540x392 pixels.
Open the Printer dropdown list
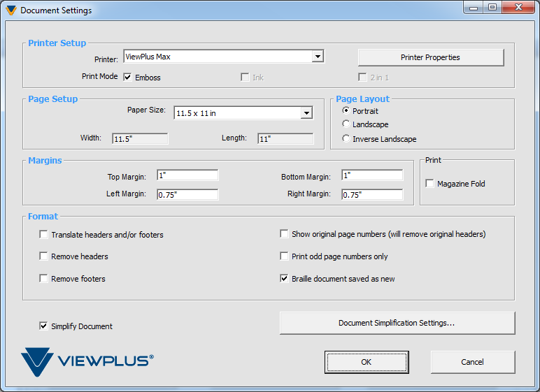tap(318, 57)
